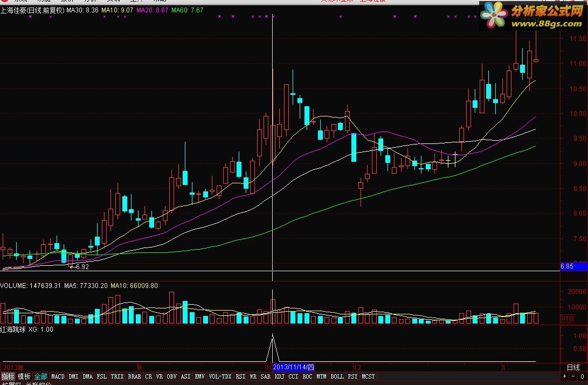Screen dimensions: 588x385
Task: Switch indicator to DMI
Action: click(x=73, y=376)
